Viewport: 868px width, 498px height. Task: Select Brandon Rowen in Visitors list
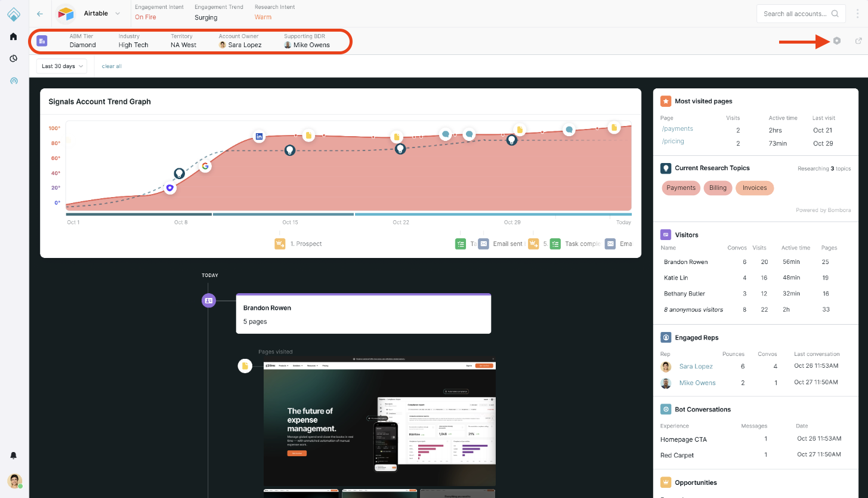(x=685, y=262)
